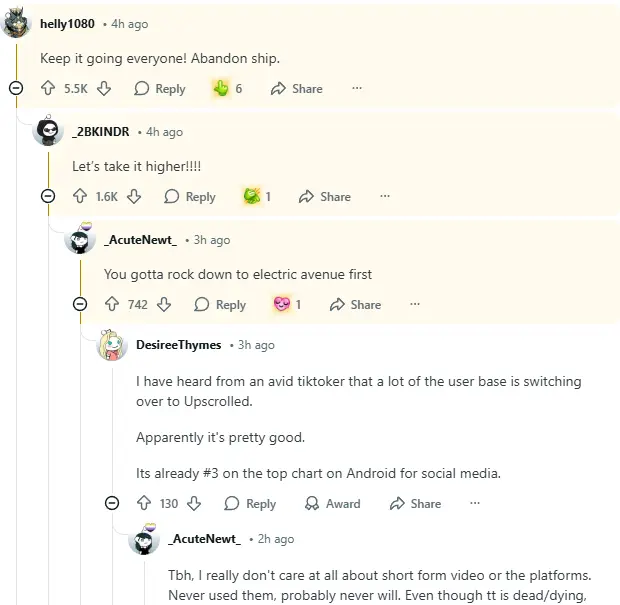Downvote the electric avenue comment

[164, 305]
